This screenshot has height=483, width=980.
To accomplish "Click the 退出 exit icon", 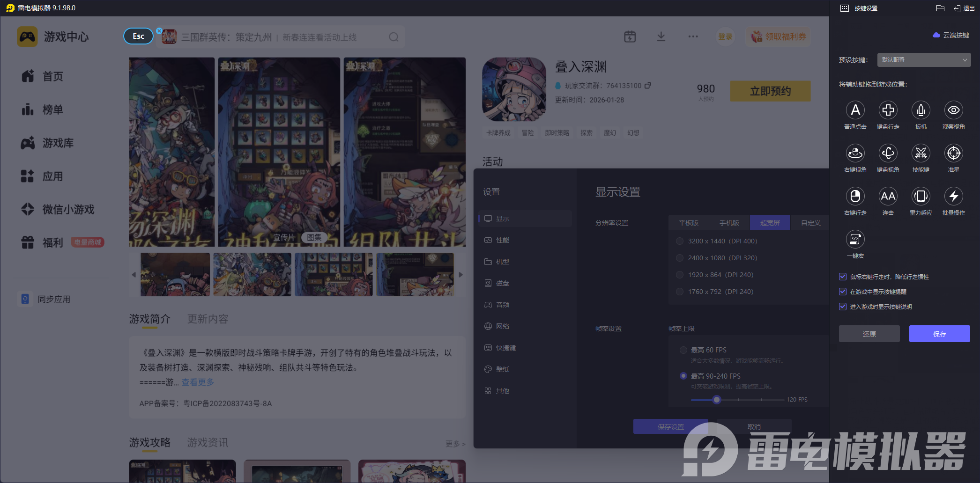I will 964,8.
